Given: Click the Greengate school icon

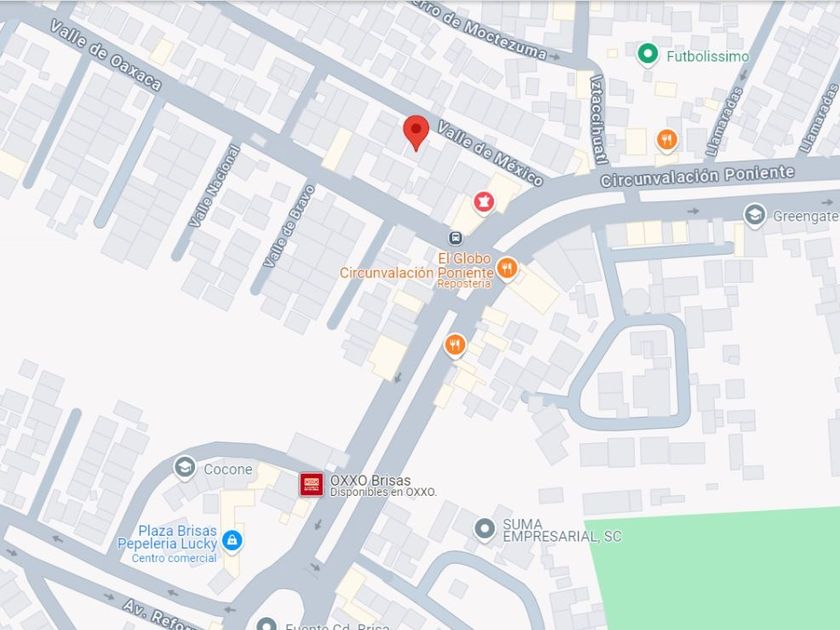Looking at the screenshot, I should tap(755, 216).
